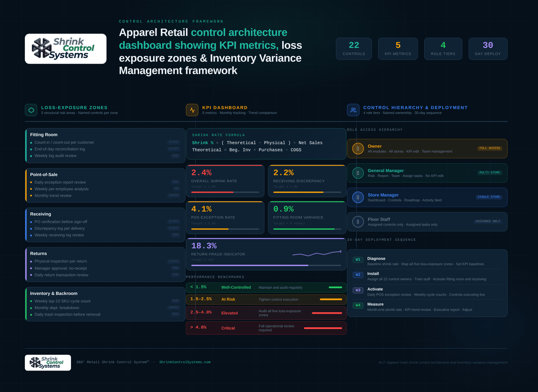The width and height of the screenshot is (538, 392).
Task: Open the ShrinkControlSystems.com link
Action: click(185, 362)
